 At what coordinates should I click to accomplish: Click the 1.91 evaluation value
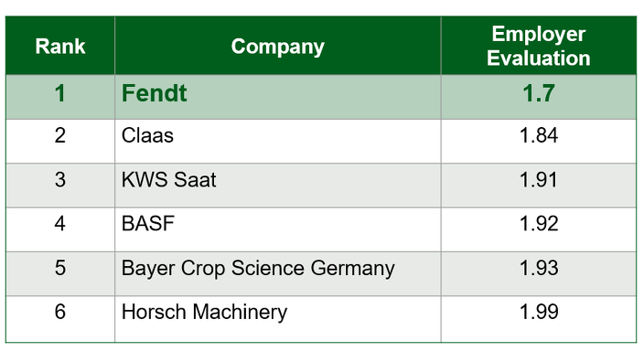[x=539, y=186]
